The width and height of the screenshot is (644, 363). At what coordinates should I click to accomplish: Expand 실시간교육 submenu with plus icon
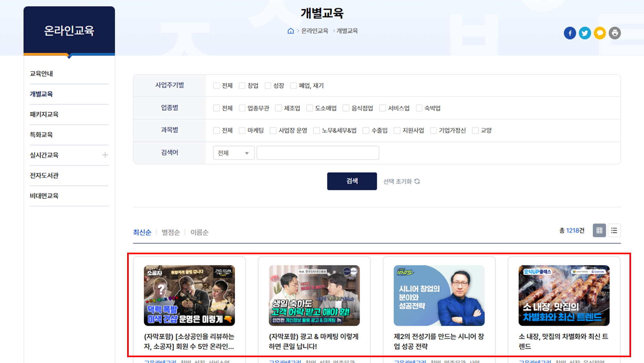[x=105, y=155]
